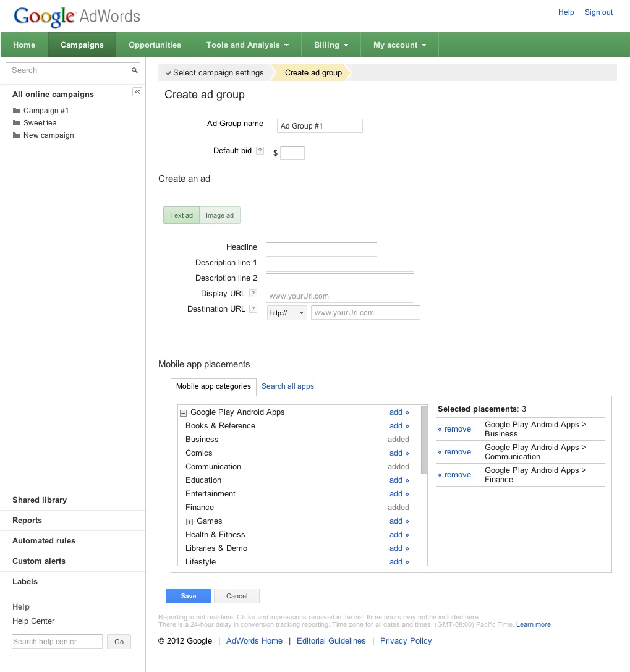Screen dimensions: 630x672
Task: Open the New campaign folder
Action: click(x=49, y=135)
